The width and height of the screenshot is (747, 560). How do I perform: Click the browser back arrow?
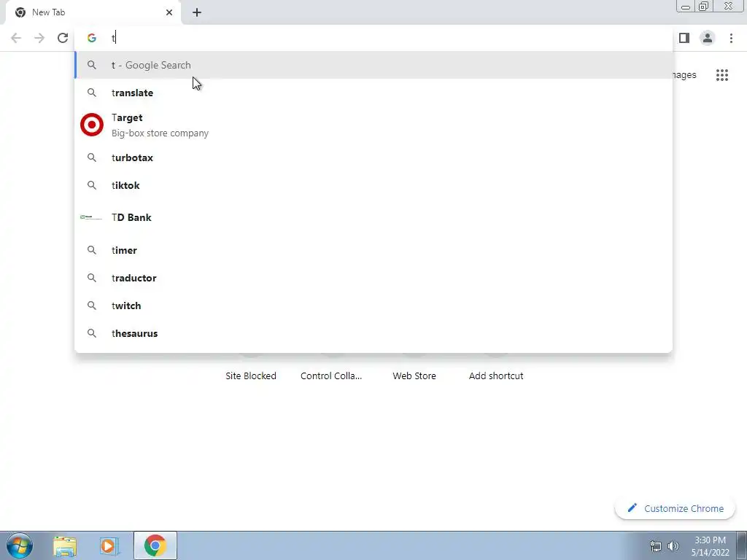click(16, 38)
